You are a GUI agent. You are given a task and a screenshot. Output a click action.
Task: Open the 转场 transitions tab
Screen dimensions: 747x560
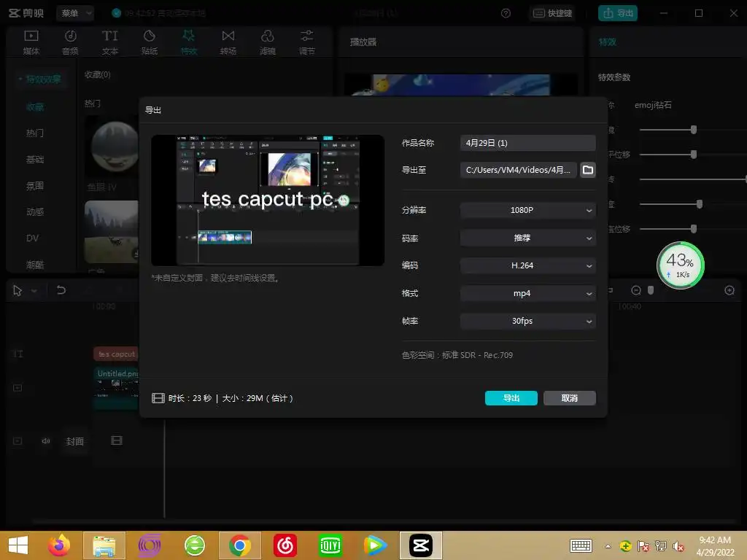coord(228,42)
